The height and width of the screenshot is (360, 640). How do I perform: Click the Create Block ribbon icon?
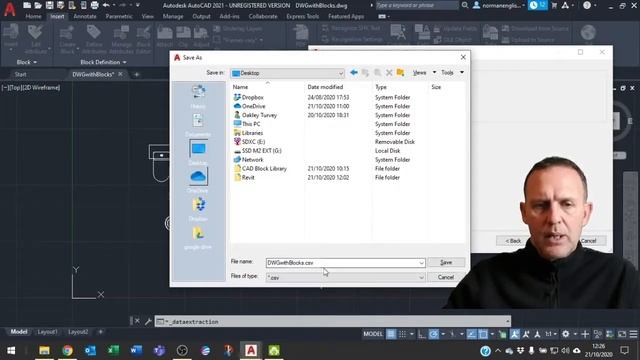click(x=67, y=39)
